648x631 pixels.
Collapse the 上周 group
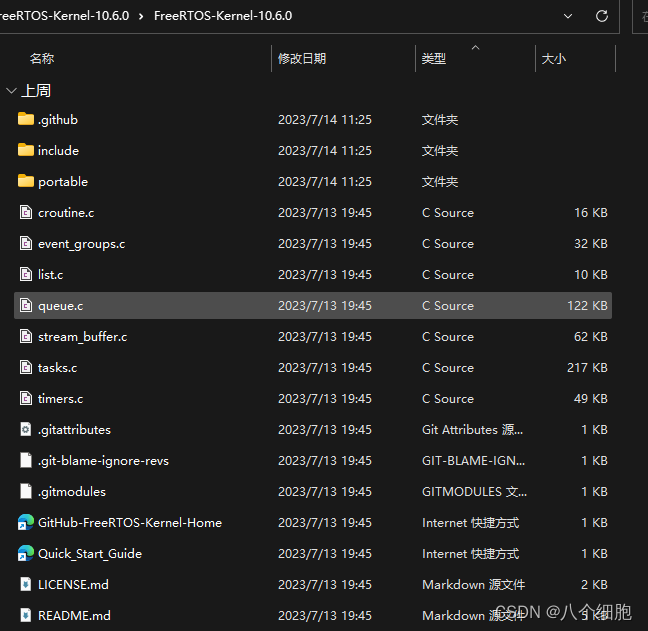pyautogui.click(x=12, y=90)
